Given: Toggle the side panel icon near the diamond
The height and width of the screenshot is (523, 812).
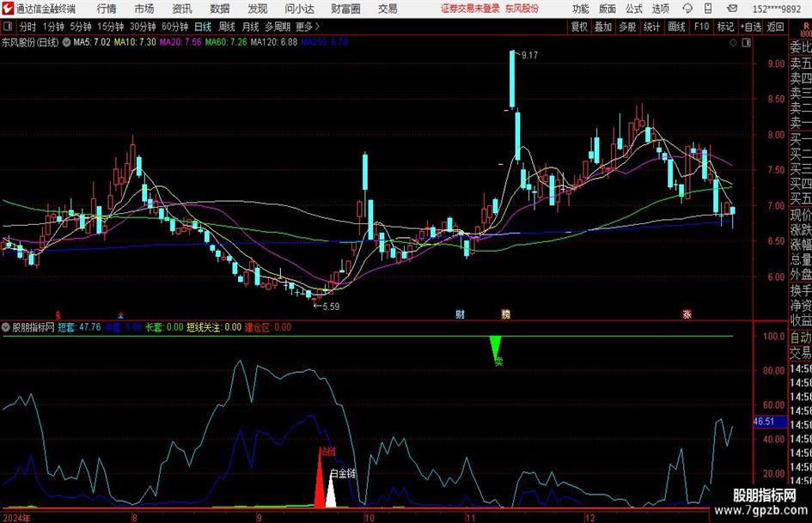Looking at the screenshot, I should pyautogui.click(x=746, y=43).
